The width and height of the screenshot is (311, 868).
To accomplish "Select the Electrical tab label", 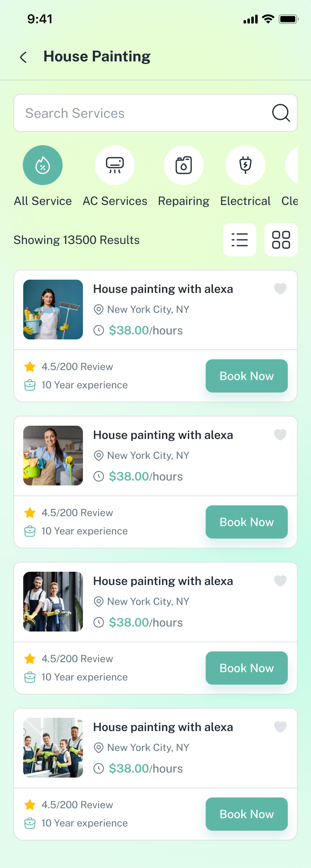I will (245, 201).
